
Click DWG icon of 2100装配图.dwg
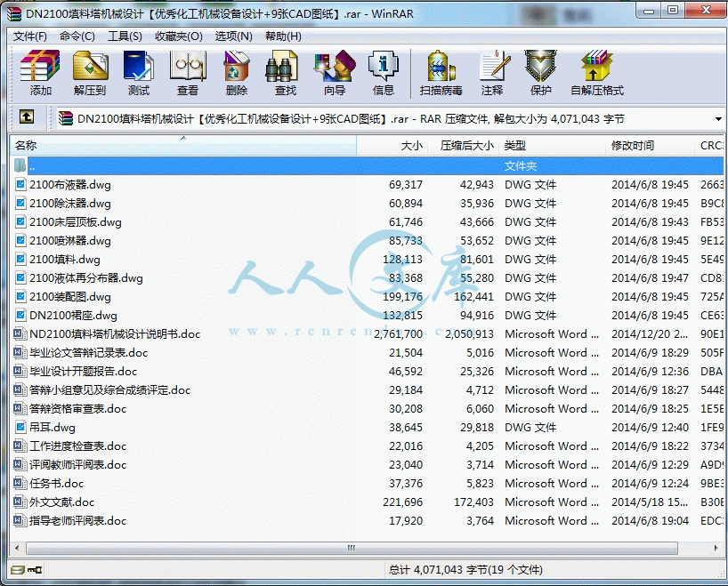(x=20, y=296)
